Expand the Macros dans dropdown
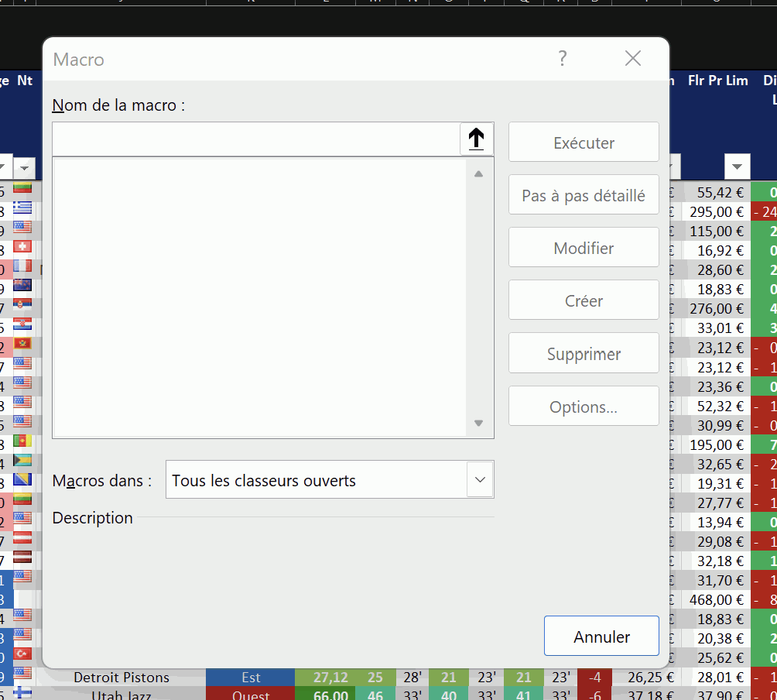Viewport: 777px width, 700px height. 480,479
